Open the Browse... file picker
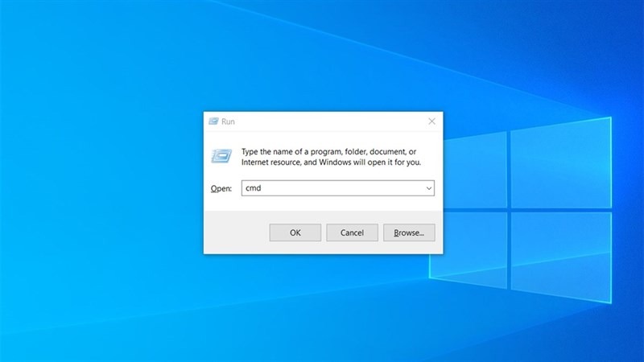644x362 pixels. pos(409,232)
